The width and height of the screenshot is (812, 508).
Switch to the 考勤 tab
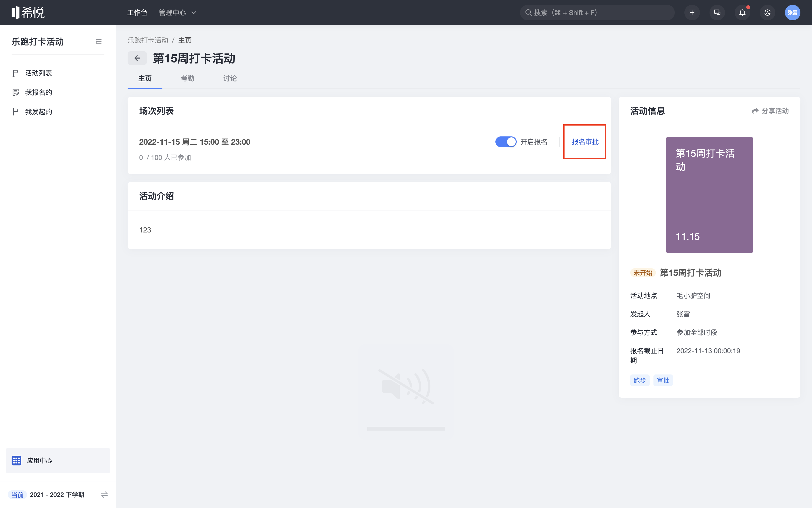tap(187, 78)
